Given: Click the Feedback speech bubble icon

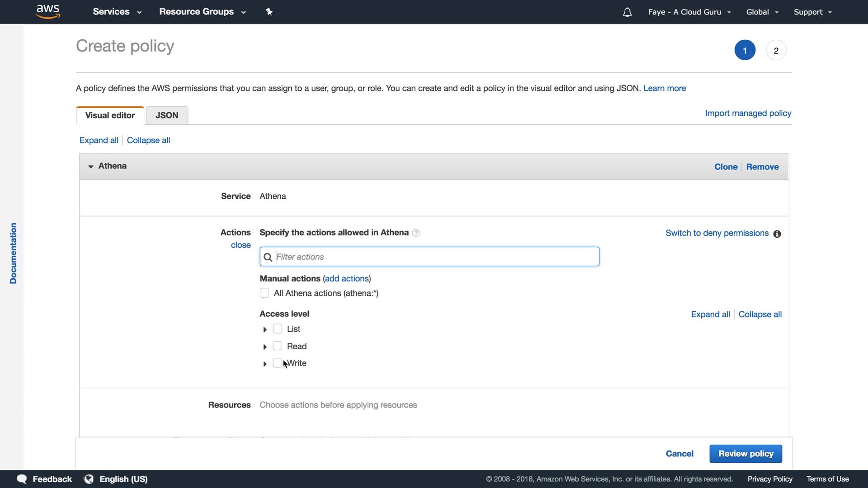Looking at the screenshot, I should [x=22, y=479].
